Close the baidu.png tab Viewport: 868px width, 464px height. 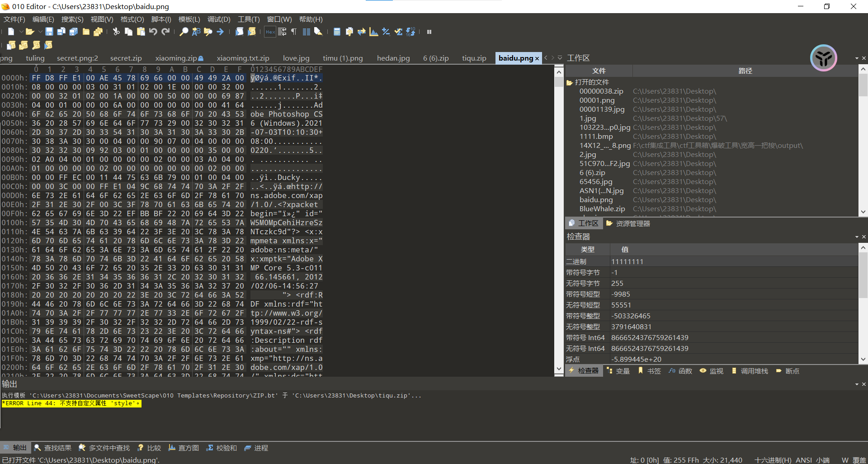537,58
